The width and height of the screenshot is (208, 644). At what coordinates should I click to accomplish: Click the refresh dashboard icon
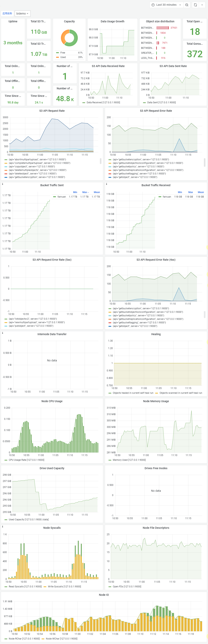[195, 5]
